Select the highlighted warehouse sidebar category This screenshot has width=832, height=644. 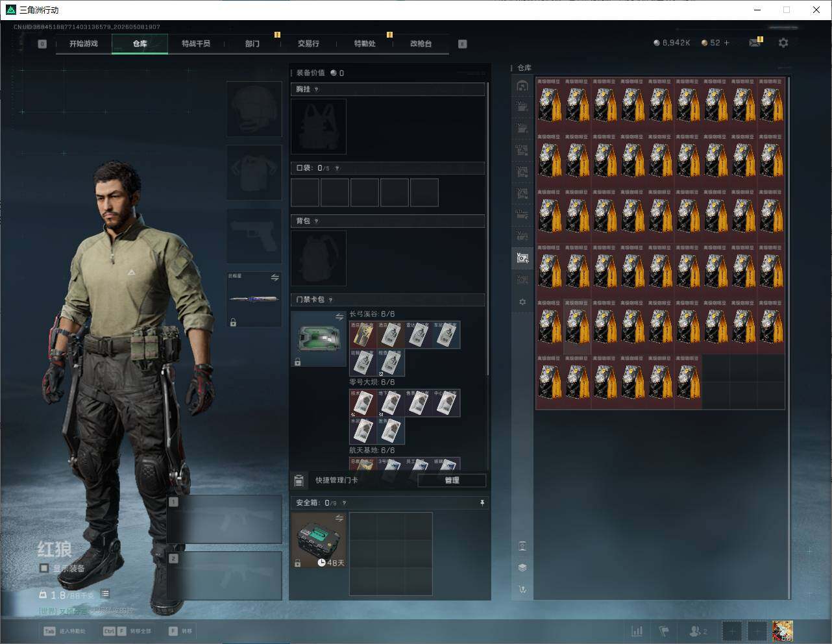[522, 258]
